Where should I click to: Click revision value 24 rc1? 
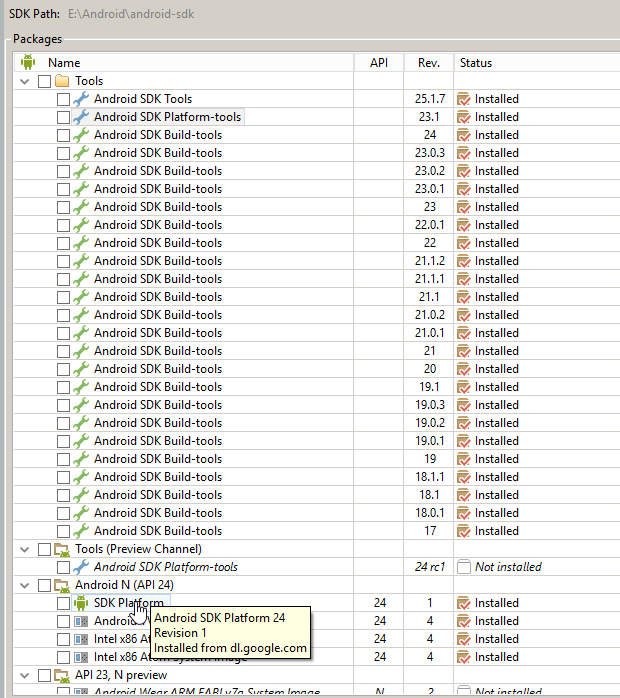tap(430, 567)
